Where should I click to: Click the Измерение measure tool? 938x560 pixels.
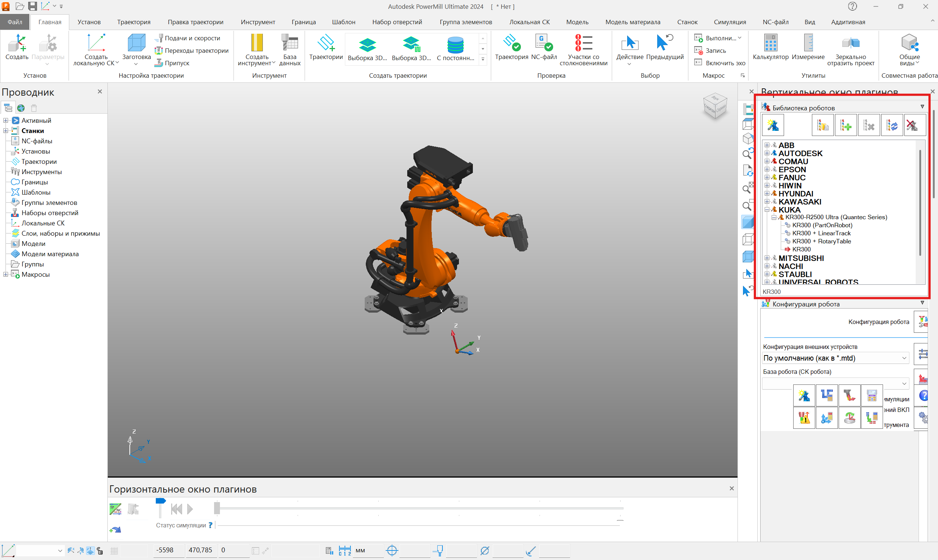808,47
